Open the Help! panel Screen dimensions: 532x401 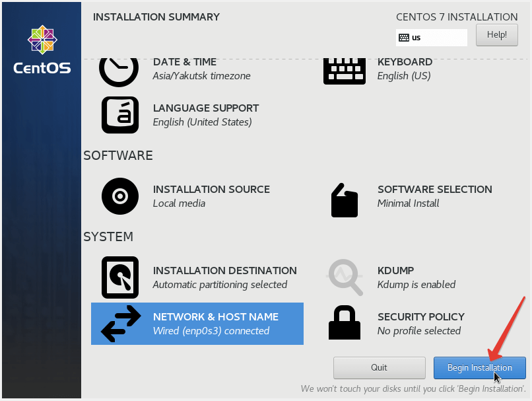point(496,34)
